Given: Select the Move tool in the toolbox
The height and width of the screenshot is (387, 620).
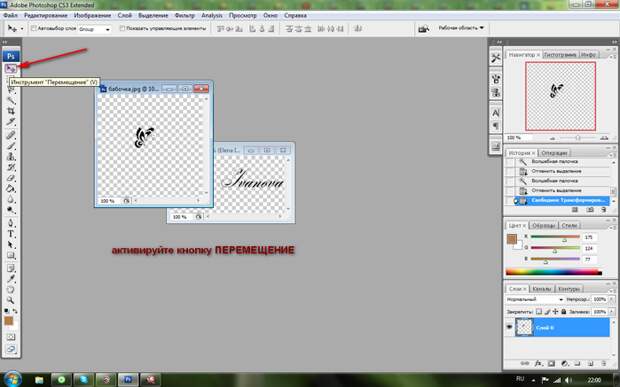Looking at the screenshot, I should click(11, 69).
